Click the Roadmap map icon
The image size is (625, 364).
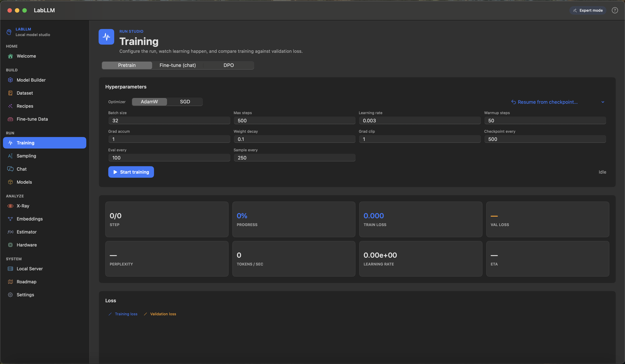[x=10, y=282]
